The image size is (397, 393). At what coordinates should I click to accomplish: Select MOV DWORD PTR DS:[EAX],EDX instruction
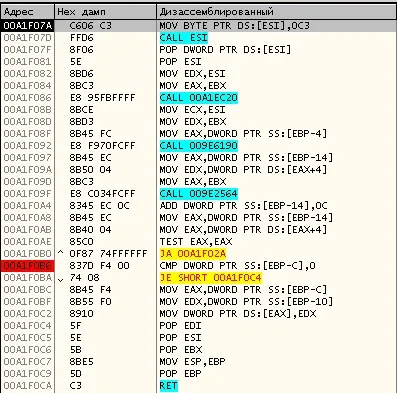click(x=238, y=314)
